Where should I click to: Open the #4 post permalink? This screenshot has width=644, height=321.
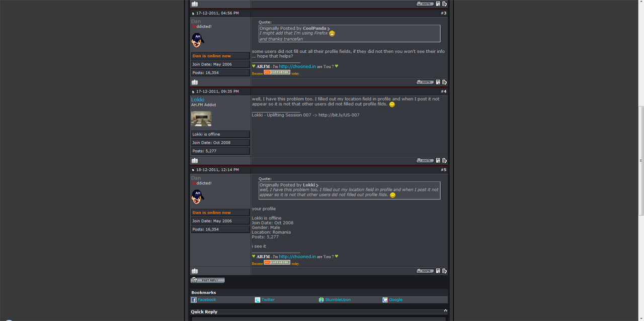(x=444, y=91)
